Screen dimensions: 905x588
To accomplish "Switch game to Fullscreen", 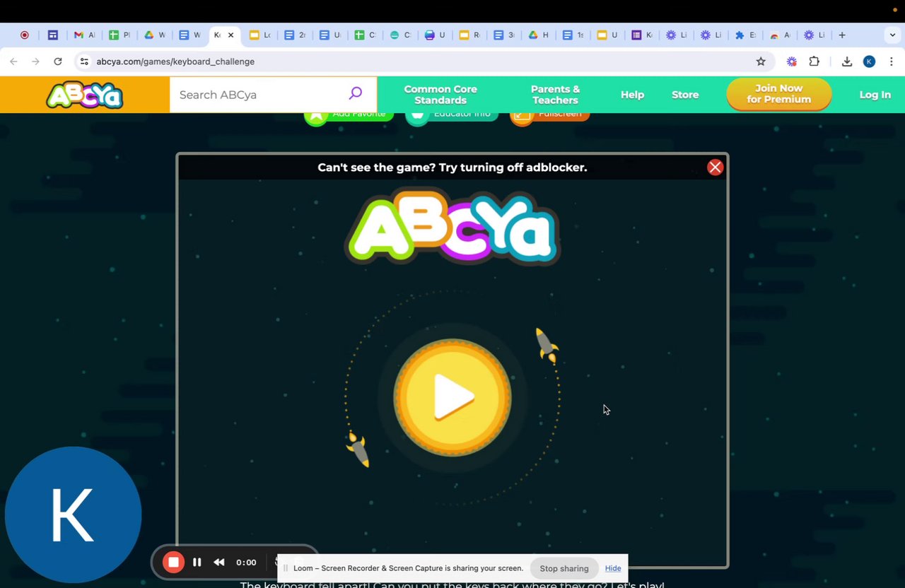I will pos(549,115).
